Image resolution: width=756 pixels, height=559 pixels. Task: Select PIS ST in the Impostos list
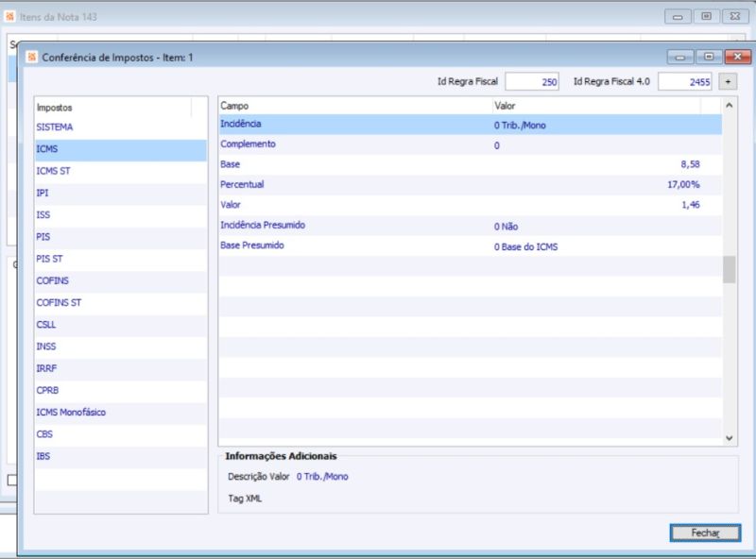(x=121, y=259)
